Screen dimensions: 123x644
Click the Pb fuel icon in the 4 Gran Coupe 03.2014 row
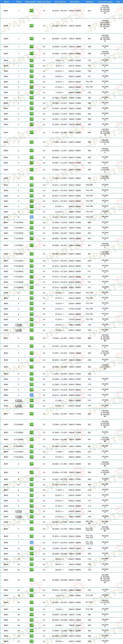click(32, 325)
